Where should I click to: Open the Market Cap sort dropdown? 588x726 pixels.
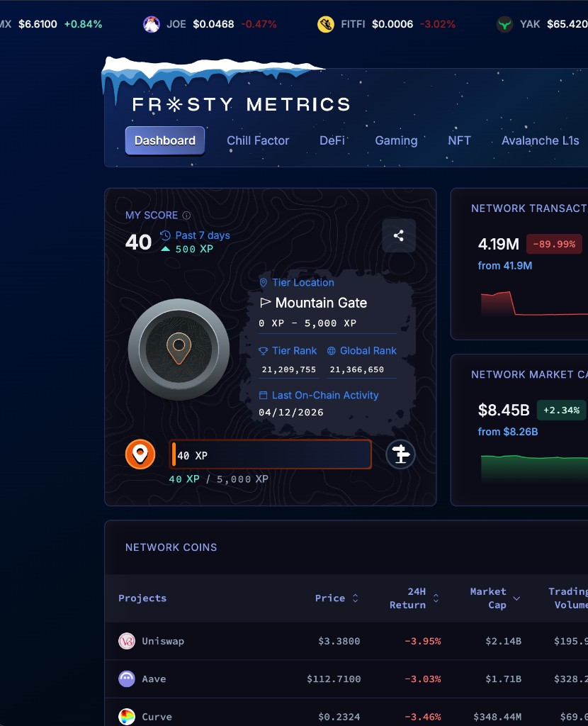(517, 598)
